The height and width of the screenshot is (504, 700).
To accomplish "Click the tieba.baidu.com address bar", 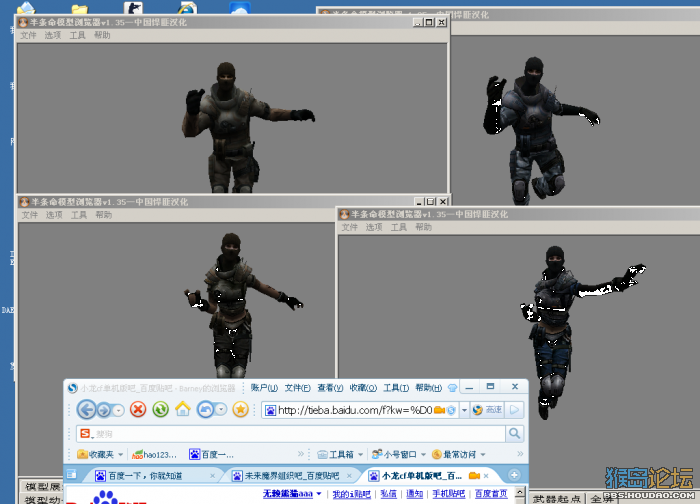I will click(354, 410).
